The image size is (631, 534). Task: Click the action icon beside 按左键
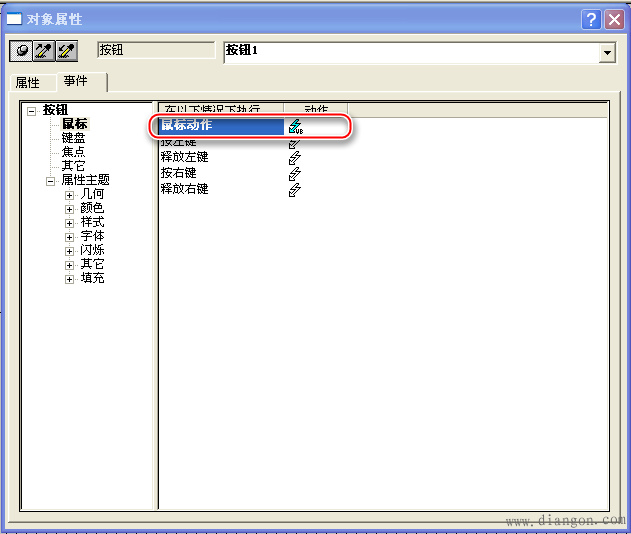pyautogui.click(x=294, y=143)
